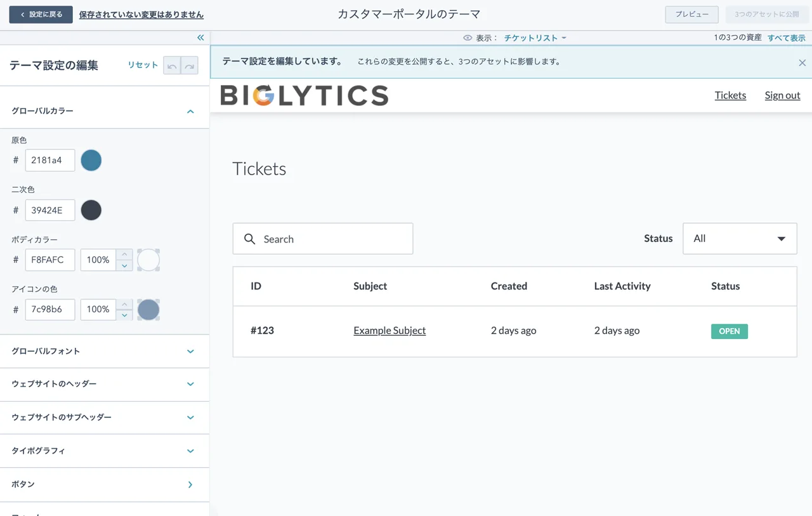
Task: Open the 原色 primary color swatch
Action: 91,161
